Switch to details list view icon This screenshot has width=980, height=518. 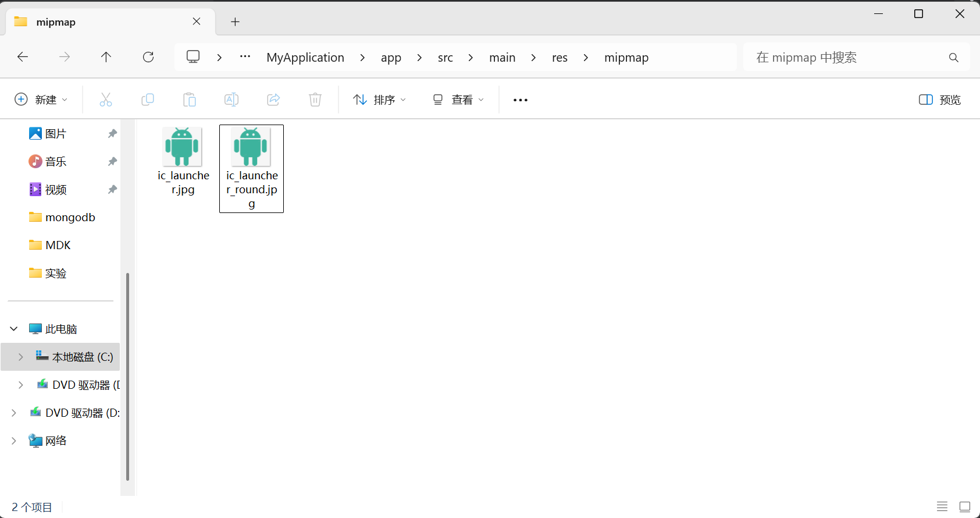(942, 506)
